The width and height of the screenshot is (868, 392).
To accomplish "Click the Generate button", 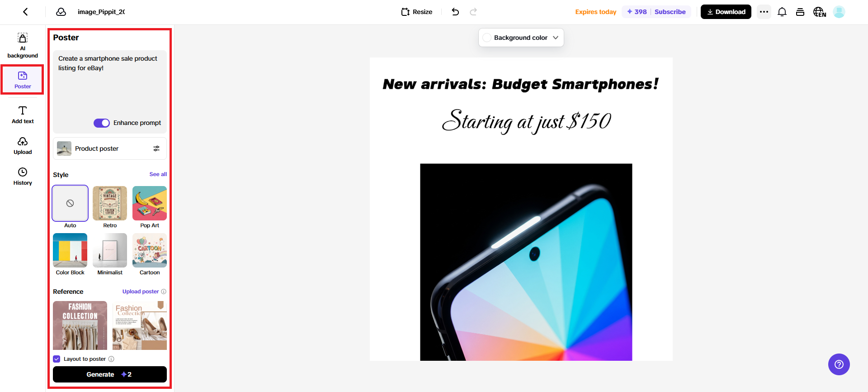I will (x=110, y=374).
